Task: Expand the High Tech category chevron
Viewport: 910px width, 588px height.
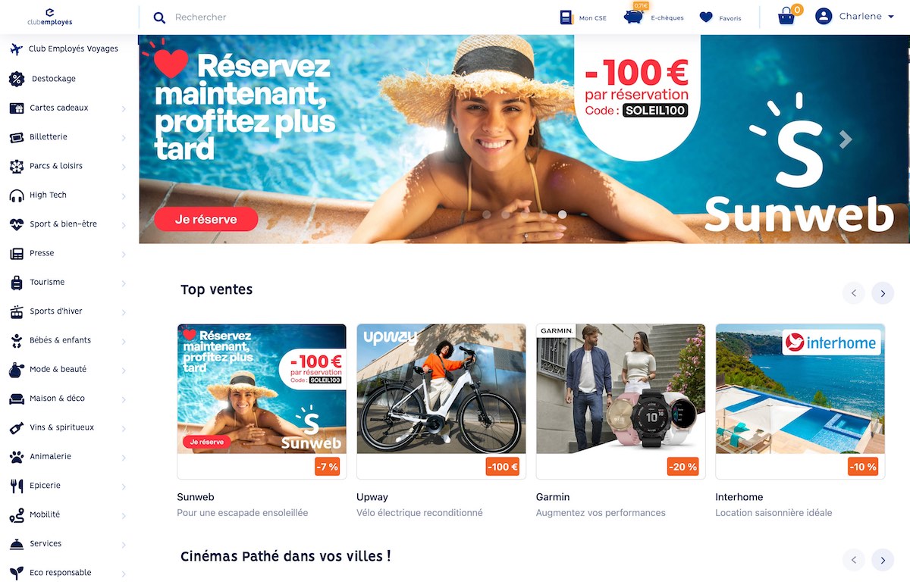Action: 124,196
